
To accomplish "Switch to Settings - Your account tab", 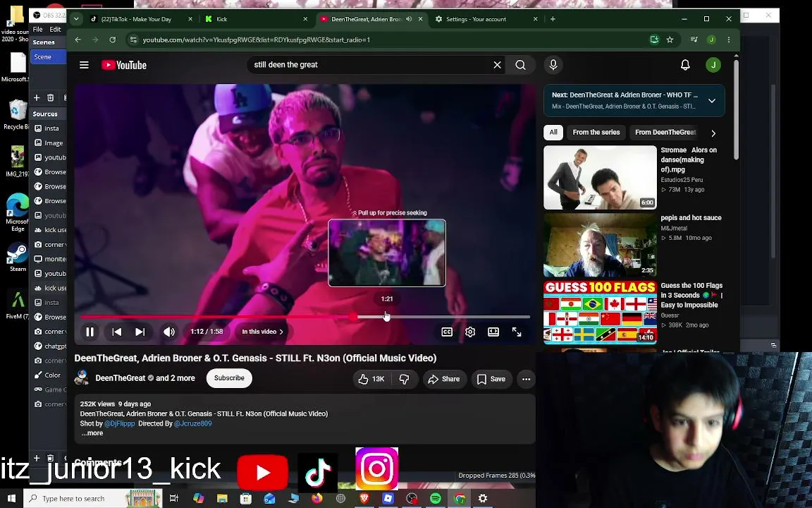I will (487, 19).
